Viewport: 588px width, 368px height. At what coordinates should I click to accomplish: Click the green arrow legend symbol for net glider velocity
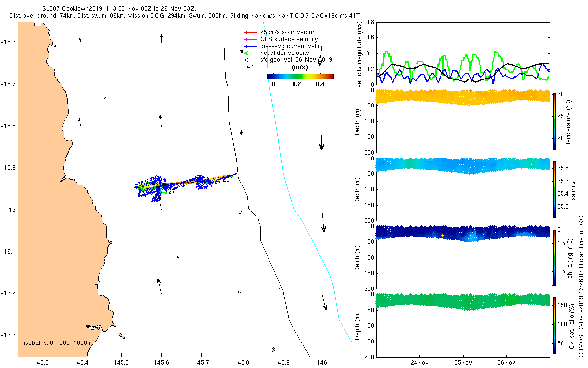click(x=250, y=53)
